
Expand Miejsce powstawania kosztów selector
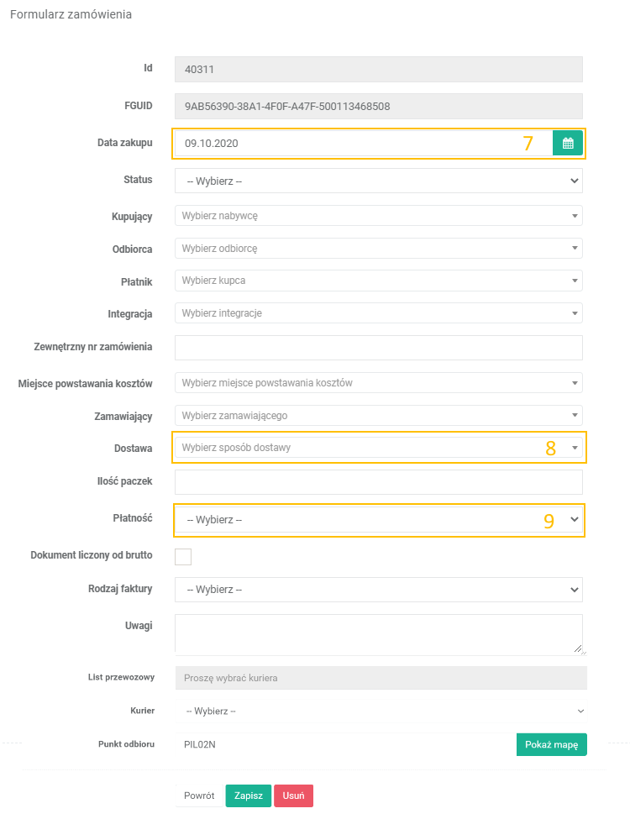pos(378,383)
